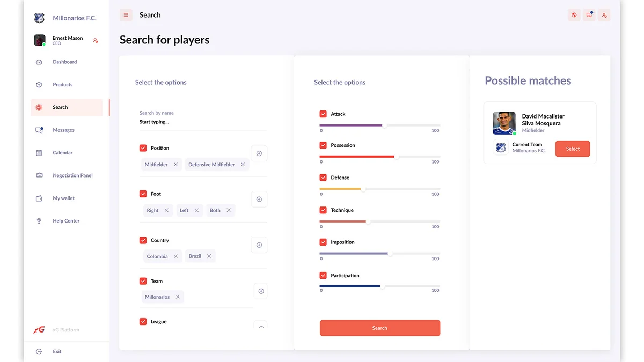Screen dimensions: 644x362
Task: Toggle the Country filter checkbox
Action: 143,240
